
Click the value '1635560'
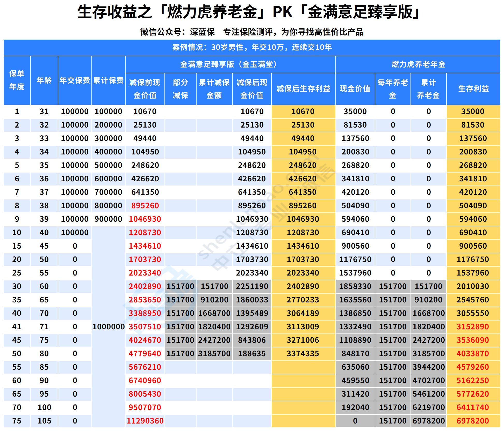[x=355, y=300]
